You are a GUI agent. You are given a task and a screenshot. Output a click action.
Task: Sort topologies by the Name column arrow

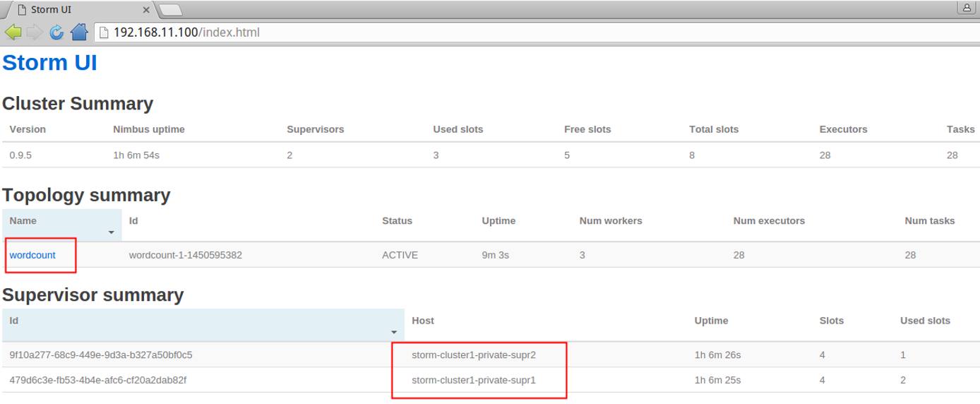(x=112, y=232)
